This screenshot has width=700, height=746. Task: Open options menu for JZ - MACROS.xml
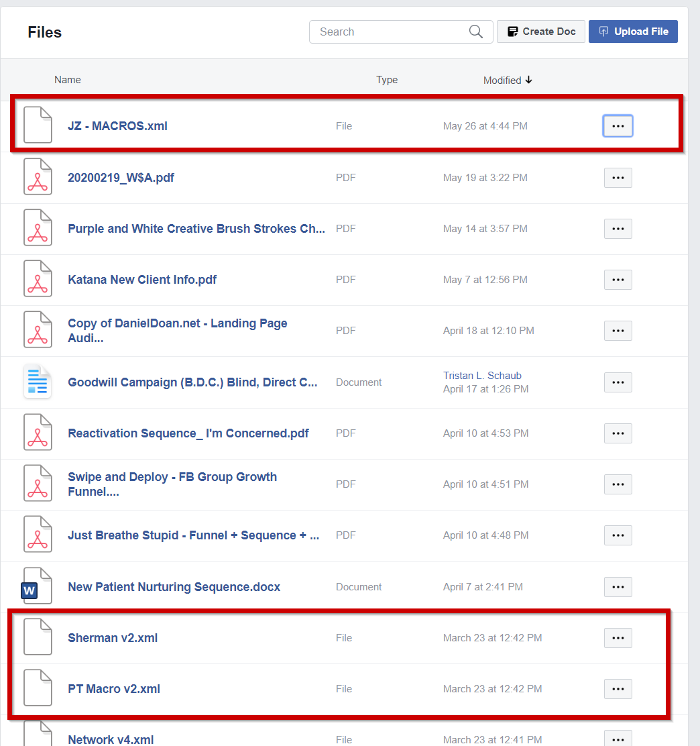618,125
